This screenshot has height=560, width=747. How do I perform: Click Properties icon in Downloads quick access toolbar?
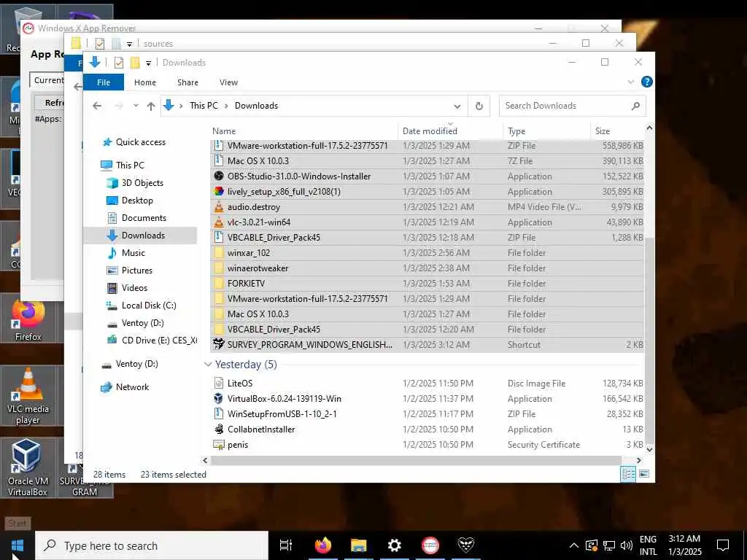[119, 63]
